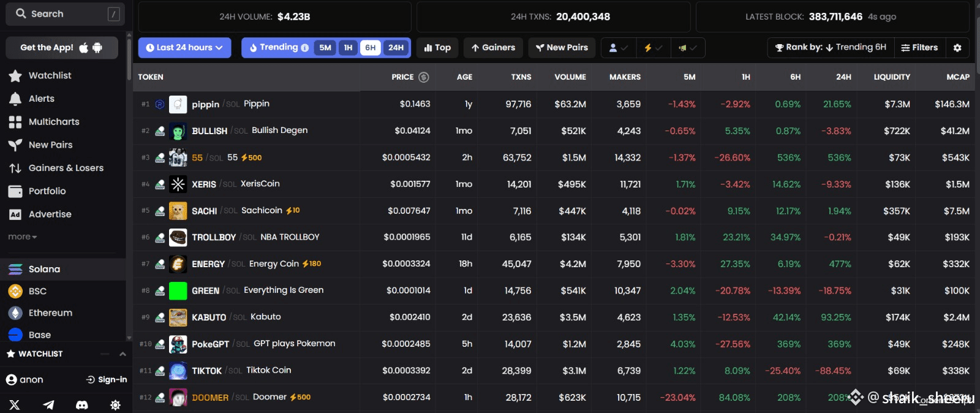Click the X (Twitter) icon
Screen dimensions: 980x413
click(15, 404)
